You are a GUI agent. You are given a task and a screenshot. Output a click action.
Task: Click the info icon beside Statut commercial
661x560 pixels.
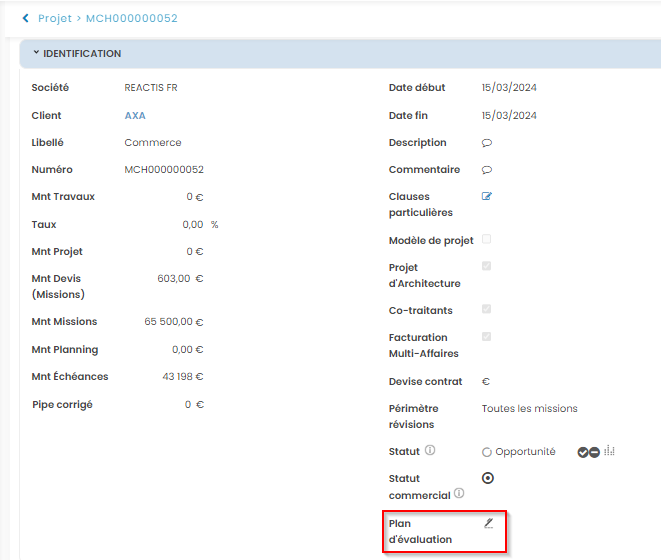pyautogui.click(x=459, y=493)
